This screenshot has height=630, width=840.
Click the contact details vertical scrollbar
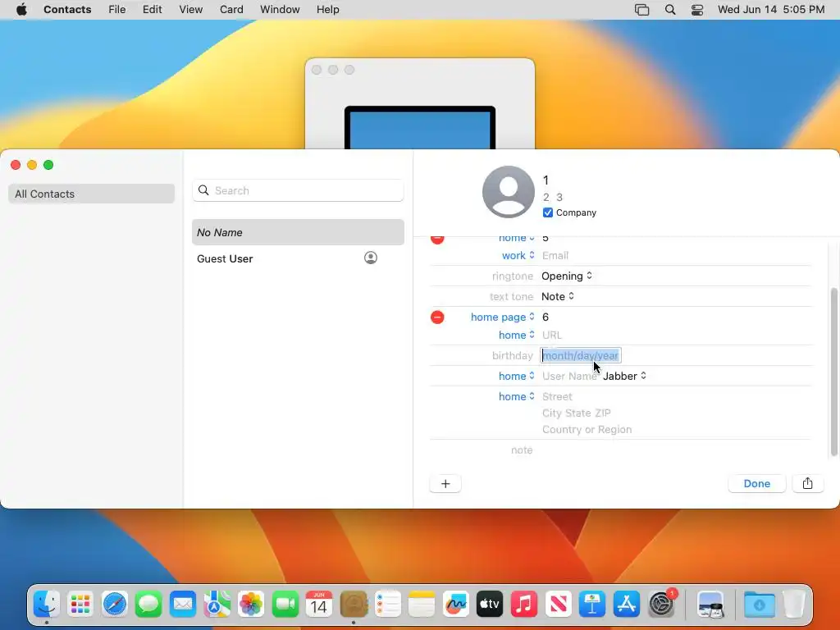coord(833,372)
